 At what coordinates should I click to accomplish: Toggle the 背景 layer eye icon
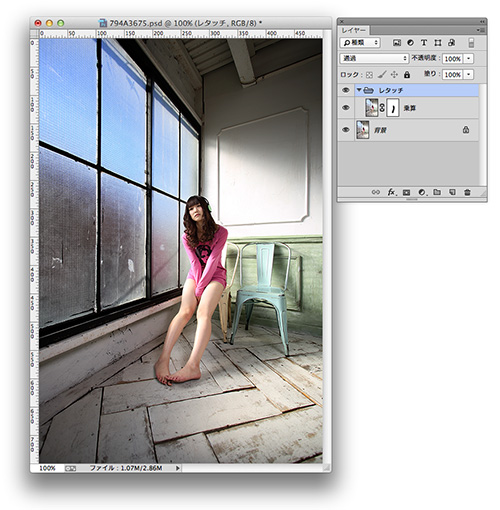[346, 130]
